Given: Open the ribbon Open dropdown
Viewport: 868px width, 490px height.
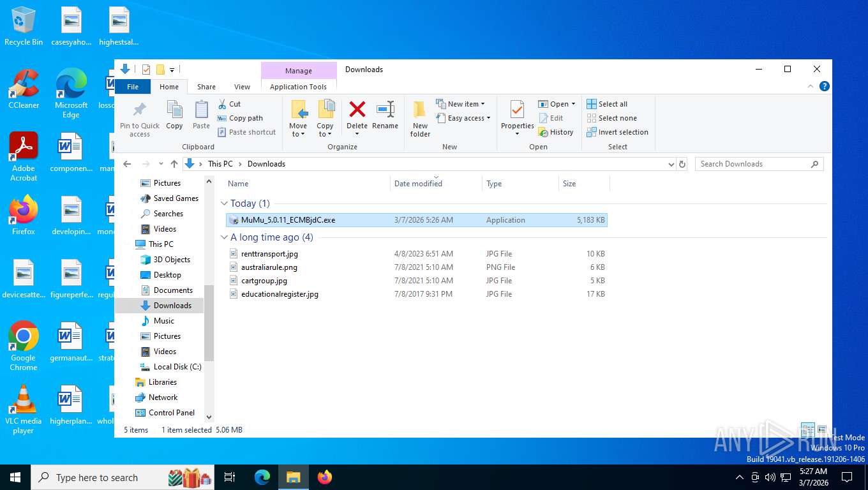Looking at the screenshot, I should point(557,104).
